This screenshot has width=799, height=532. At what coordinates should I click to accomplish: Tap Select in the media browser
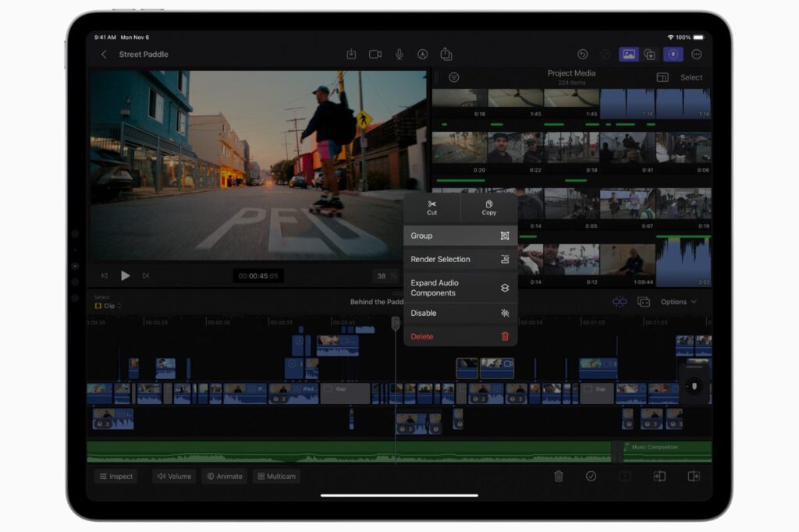[x=691, y=77]
